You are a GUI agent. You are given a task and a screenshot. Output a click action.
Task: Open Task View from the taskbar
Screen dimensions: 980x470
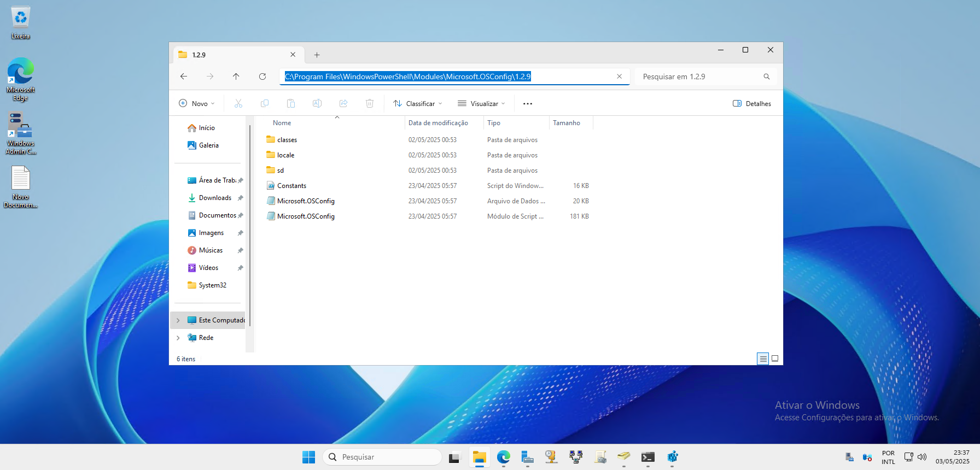click(x=454, y=457)
